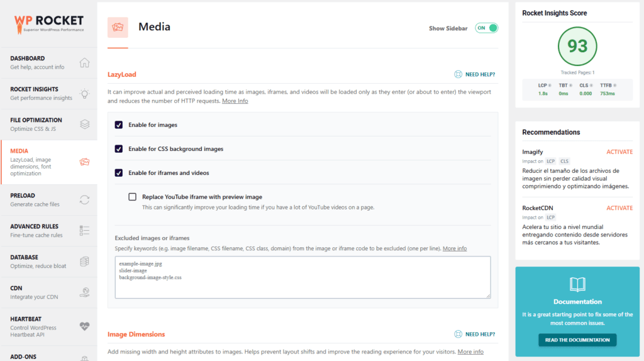Open LazyLoad More Info link
644x361 pixels.
point(235,101)
